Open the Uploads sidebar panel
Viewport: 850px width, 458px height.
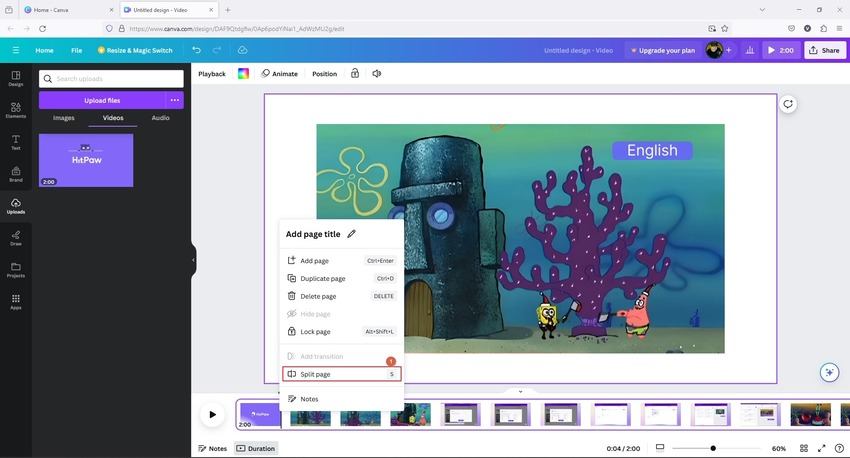click(16, 206)
